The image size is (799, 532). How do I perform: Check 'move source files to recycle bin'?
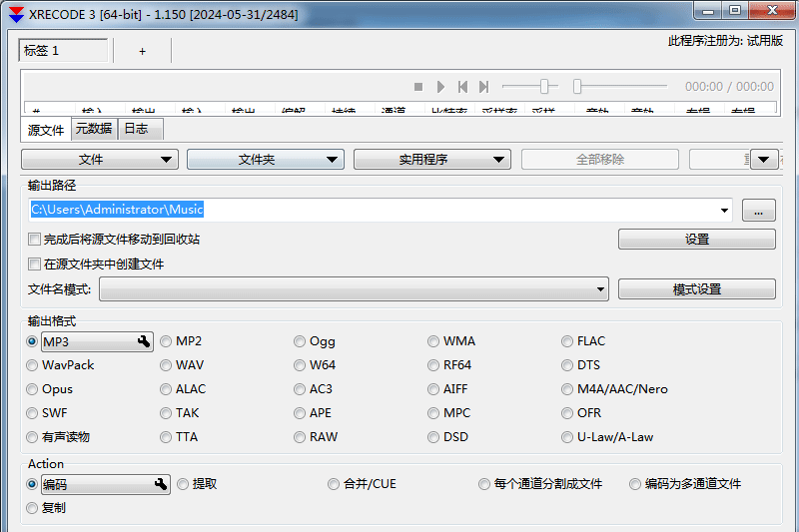point(34,240)
